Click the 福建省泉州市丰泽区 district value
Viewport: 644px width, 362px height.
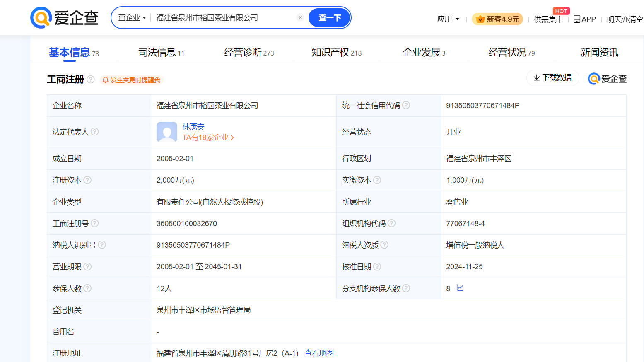(x=479, y=159)
